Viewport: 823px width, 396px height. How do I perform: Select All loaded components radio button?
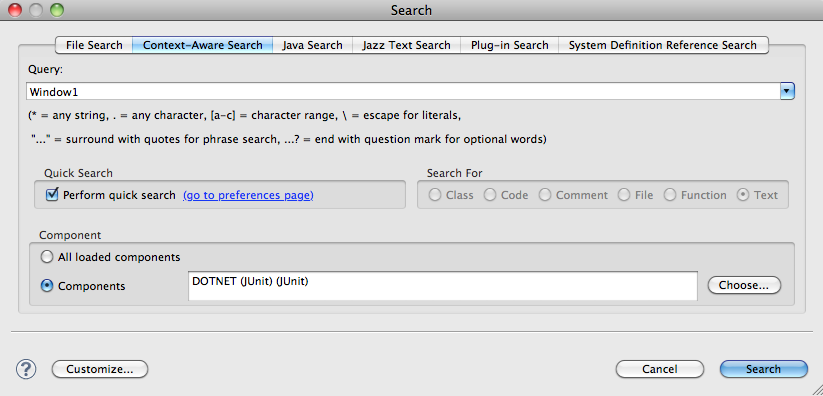47,257
